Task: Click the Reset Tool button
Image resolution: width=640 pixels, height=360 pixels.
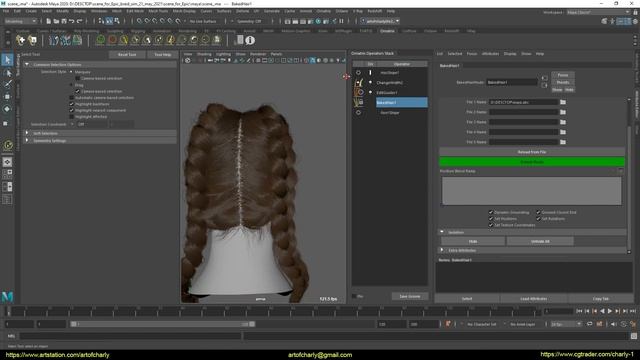Action: [127, 54]
